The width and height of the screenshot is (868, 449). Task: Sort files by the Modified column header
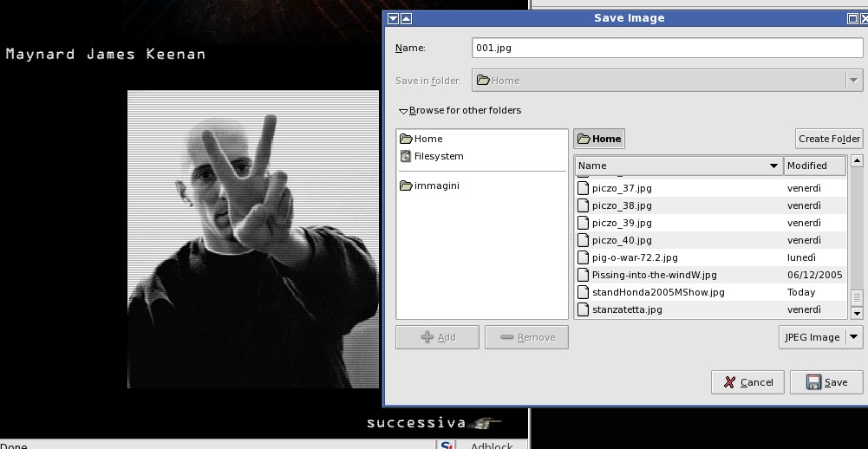pos(815,166)
